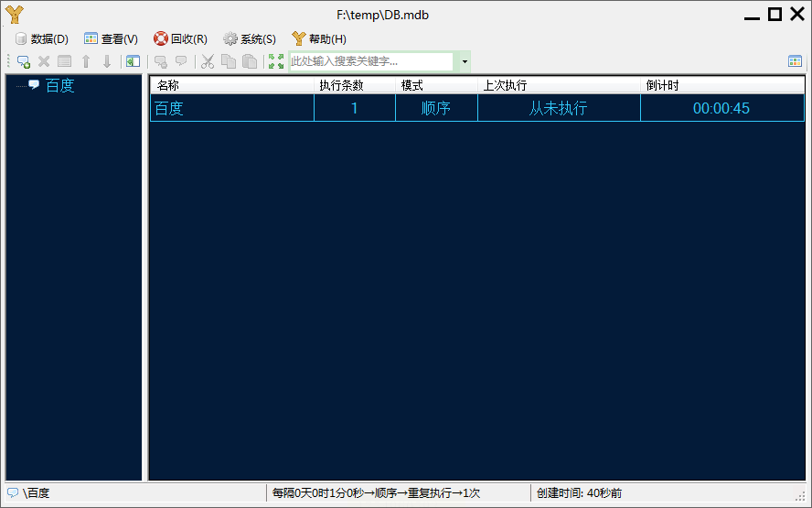Click the copy toolbar icon
The image size is (812, 508).
click(229, 61)
